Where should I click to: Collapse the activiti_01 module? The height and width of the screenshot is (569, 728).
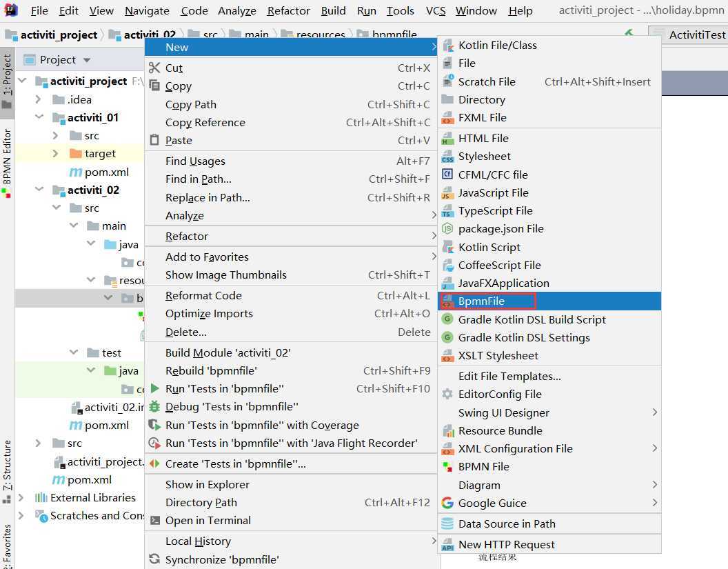tap(39, 117)
